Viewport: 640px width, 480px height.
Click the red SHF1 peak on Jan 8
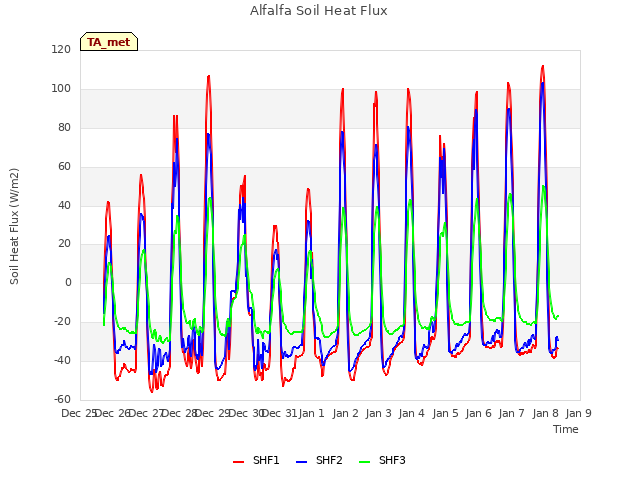pos(542,66)
